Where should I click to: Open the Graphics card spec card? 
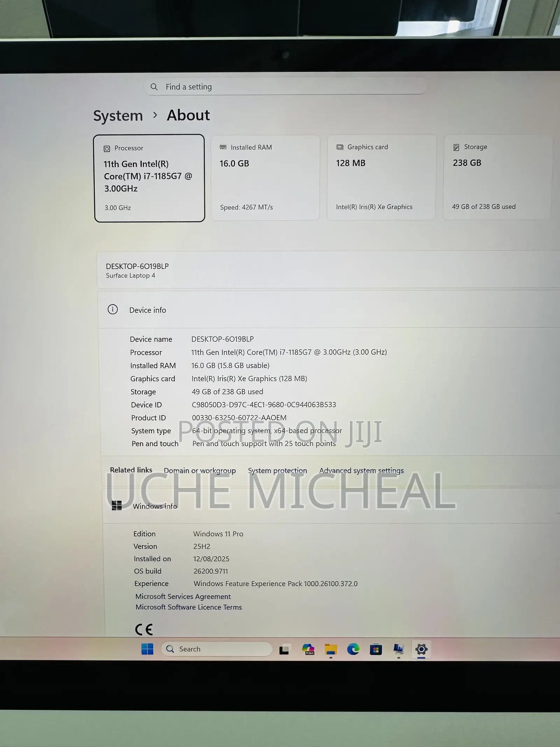(381, 177)
